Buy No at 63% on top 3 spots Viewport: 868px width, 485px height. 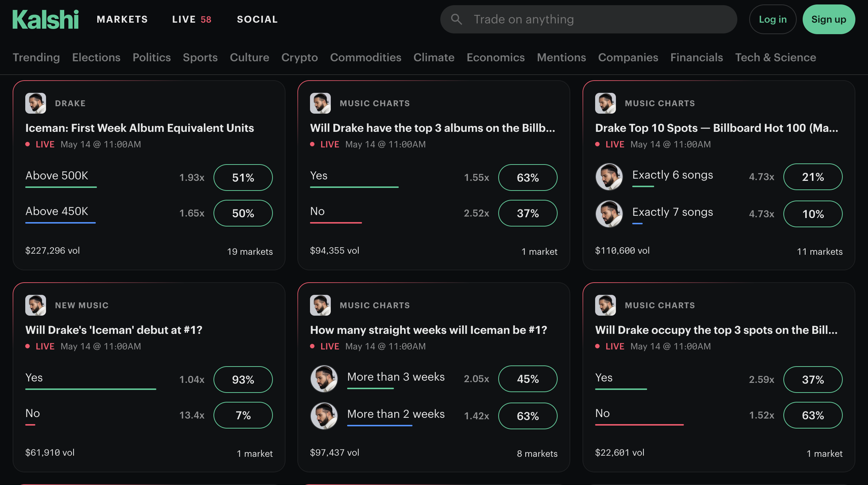point(813,415)
